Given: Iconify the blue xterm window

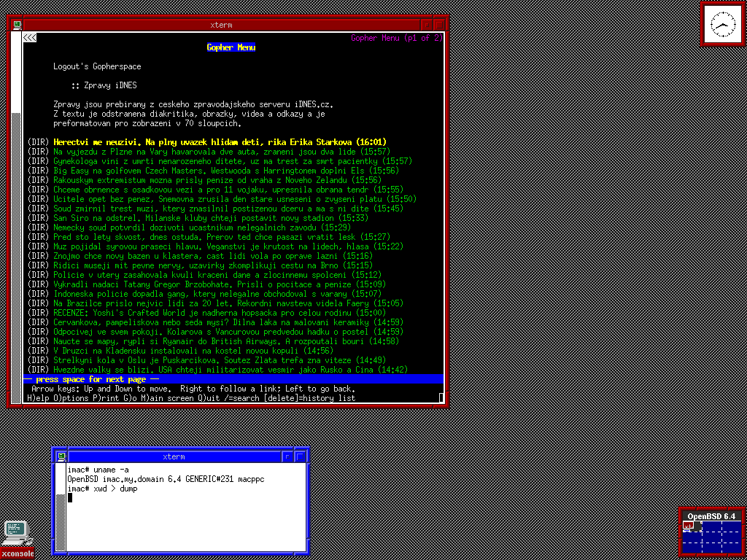Looking at the screenshot, I should [288, 456].
